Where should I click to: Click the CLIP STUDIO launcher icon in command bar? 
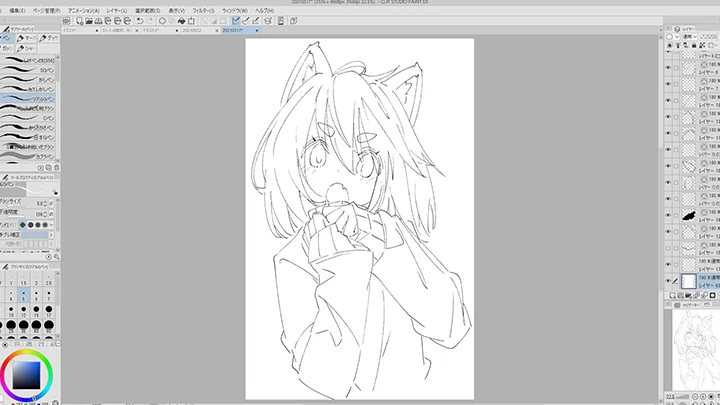[65, 20]
